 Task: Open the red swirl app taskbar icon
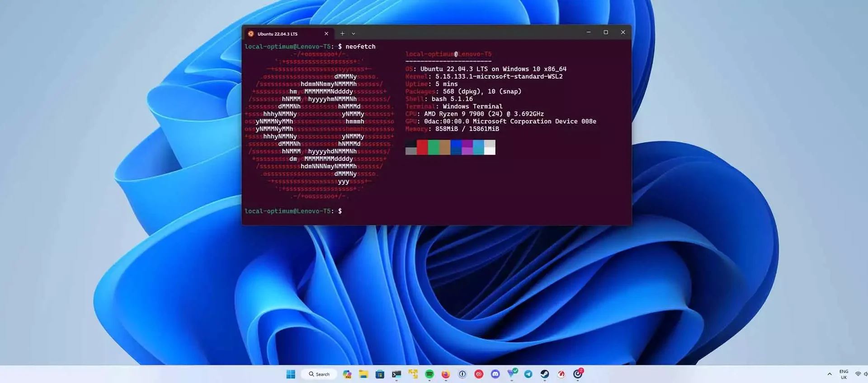pos(561,374)
